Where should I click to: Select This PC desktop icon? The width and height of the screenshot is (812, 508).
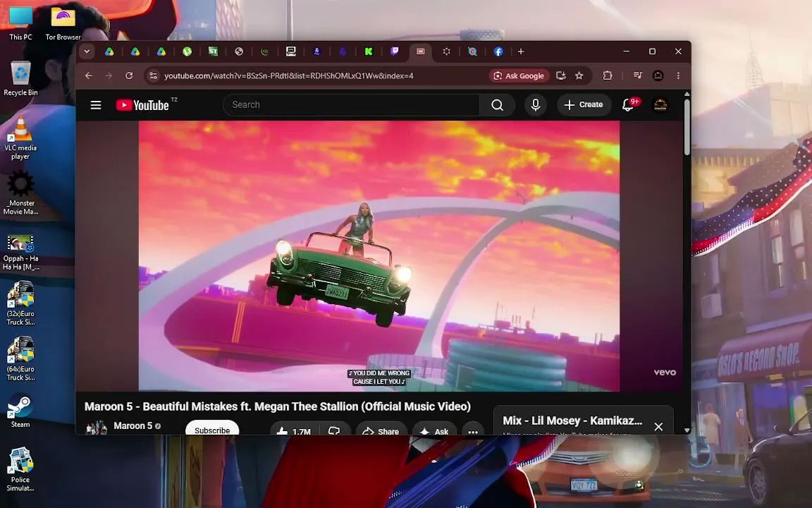point(20,23)
